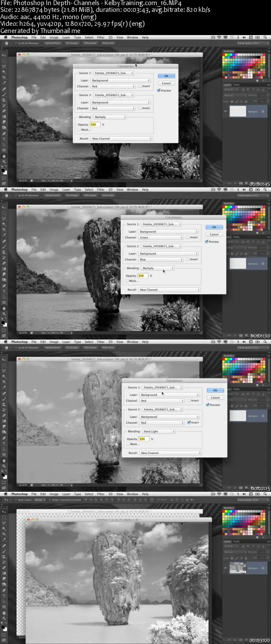The image size is (271, 644).
Task: Select the Crop tool in the 00:00:45 frame
Action: pos(4,77)
